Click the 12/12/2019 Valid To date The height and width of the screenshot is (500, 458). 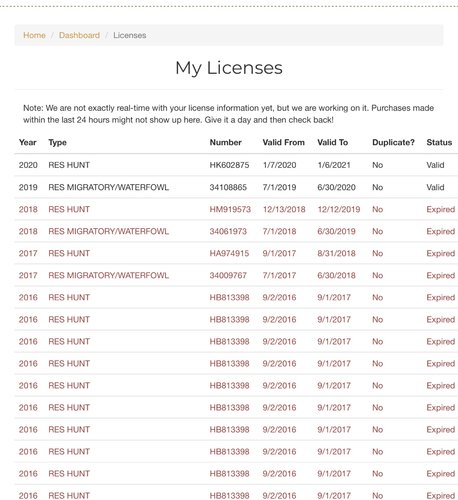[339, 209]
